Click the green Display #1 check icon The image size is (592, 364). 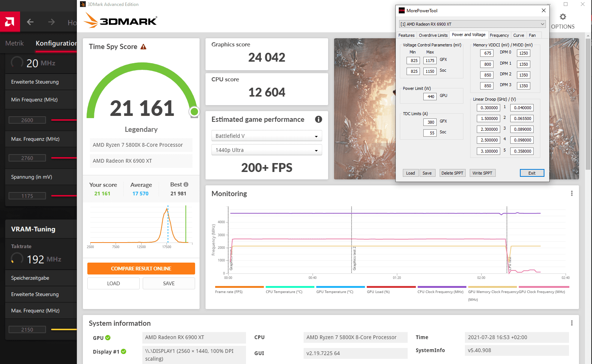pyautogui.click(x=124, y=351)
